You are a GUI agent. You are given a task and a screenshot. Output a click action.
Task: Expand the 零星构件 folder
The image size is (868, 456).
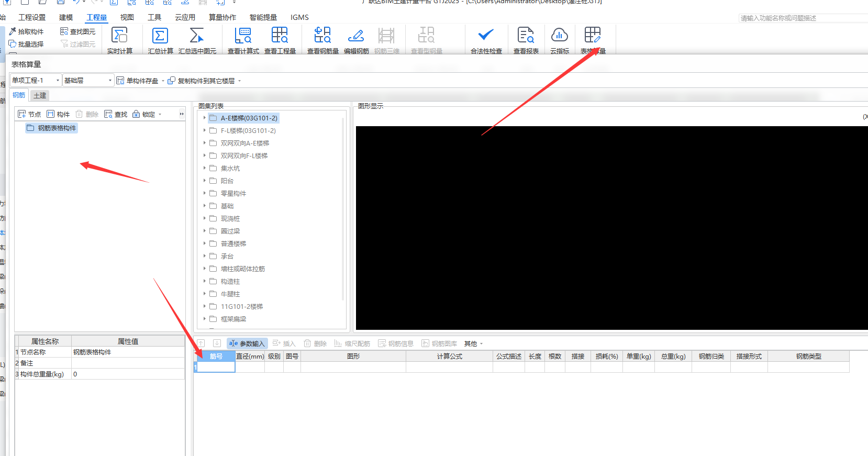click(x=204, y=193)
